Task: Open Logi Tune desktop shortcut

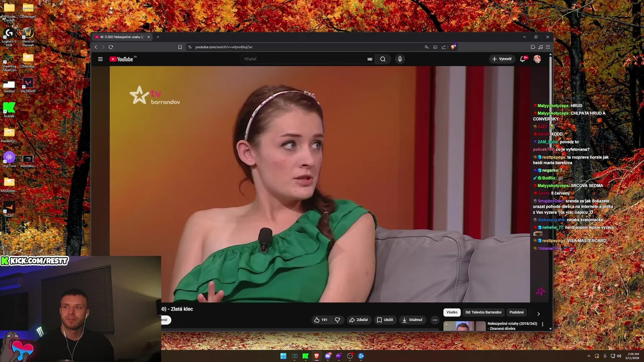Action: coord(9,159)
